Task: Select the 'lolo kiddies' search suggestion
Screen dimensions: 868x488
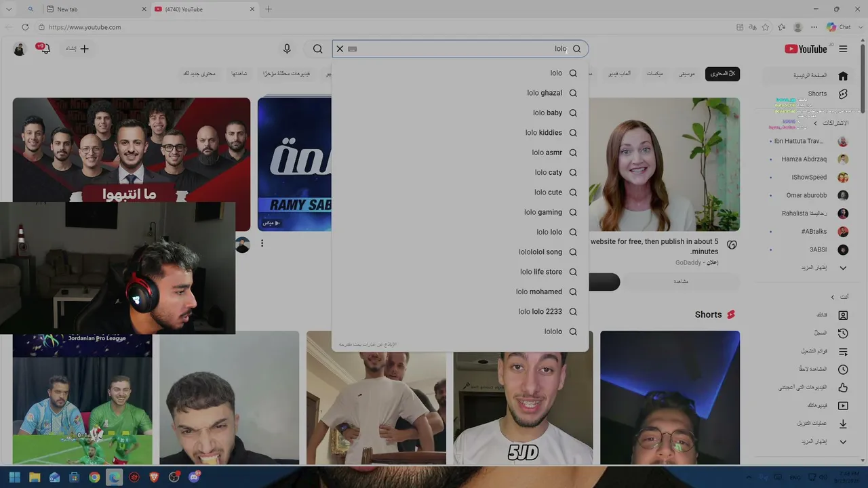Action: 460,133
